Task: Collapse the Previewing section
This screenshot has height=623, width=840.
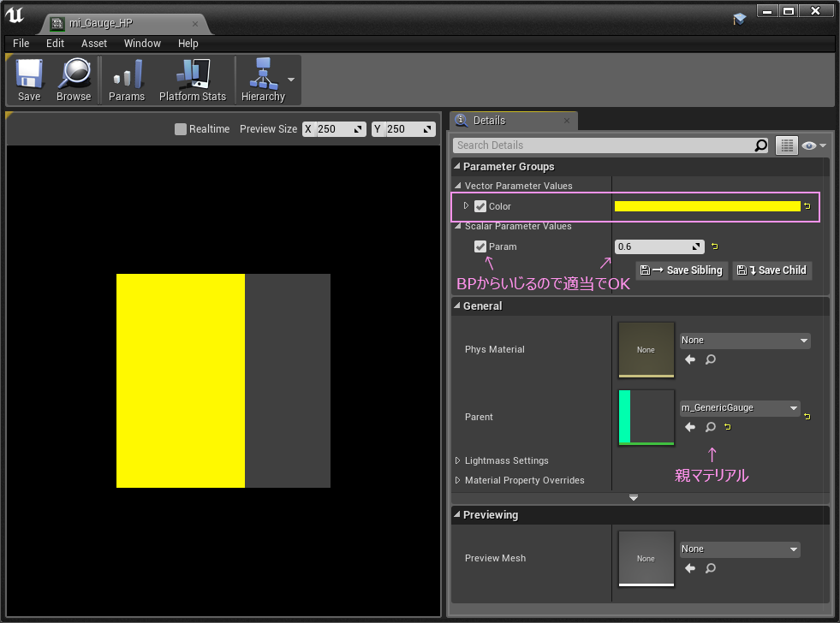Action: pos(457,514)
